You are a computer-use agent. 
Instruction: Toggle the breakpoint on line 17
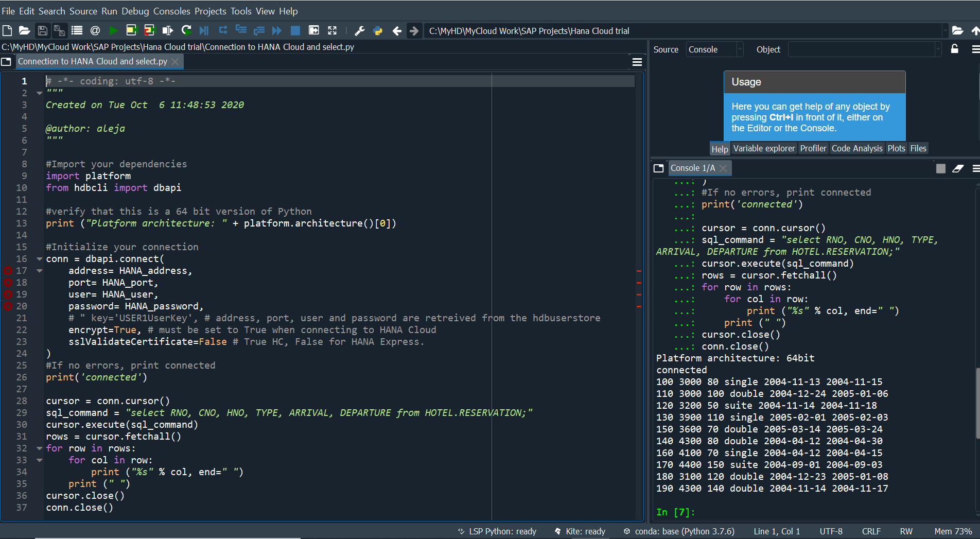pos(8,271)
